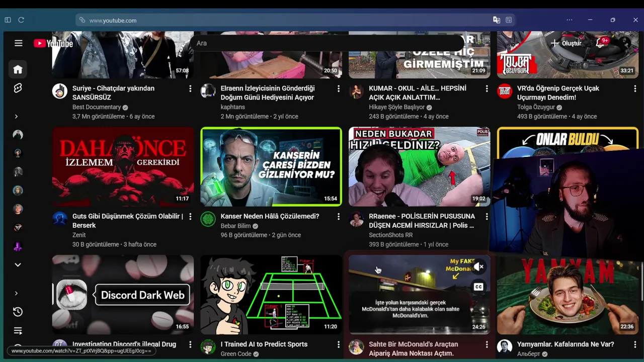
Task: Open Green Code channel avatar
Action: click(208, 347)
